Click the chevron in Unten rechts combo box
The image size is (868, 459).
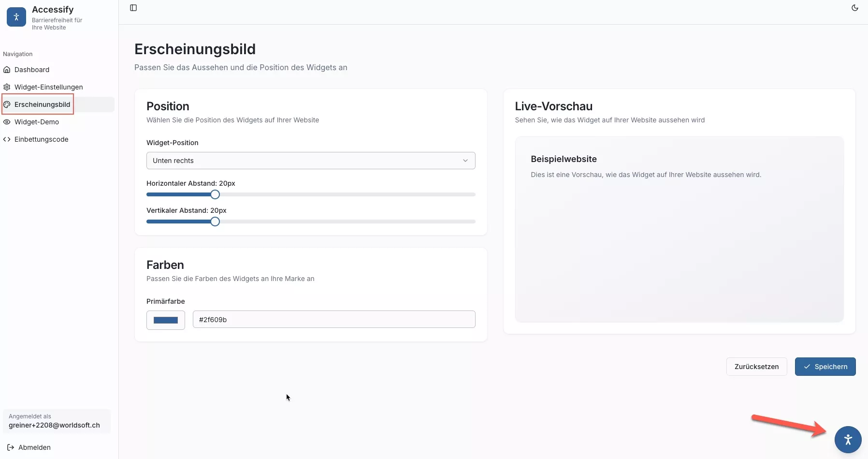point(465,161)
